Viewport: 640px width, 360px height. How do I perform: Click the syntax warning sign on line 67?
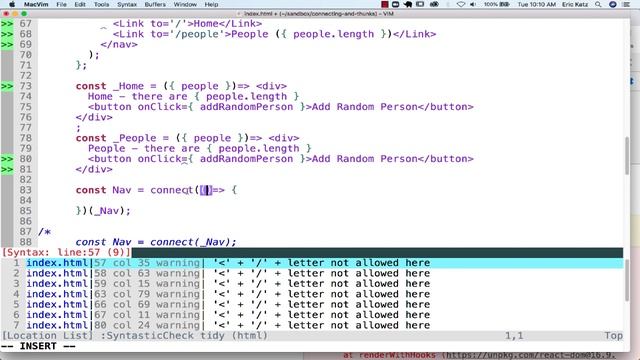click(7, 24)
